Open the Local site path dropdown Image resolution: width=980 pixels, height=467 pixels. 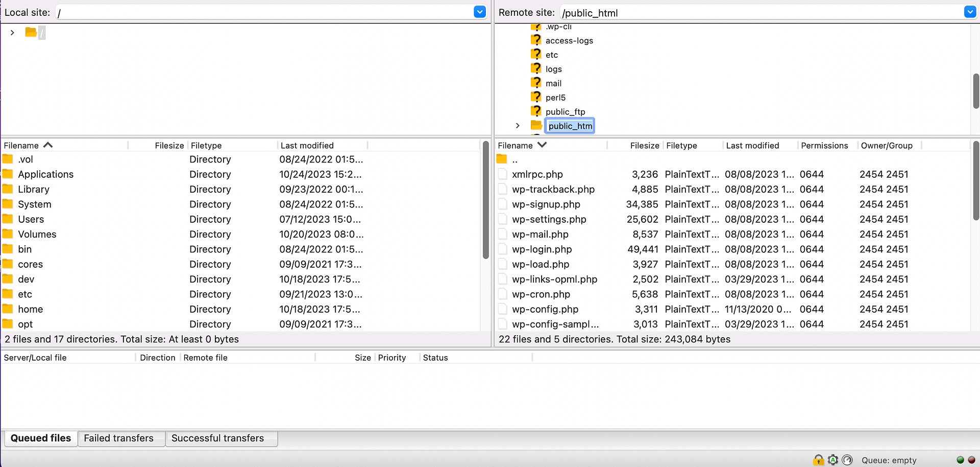[479, 12]
